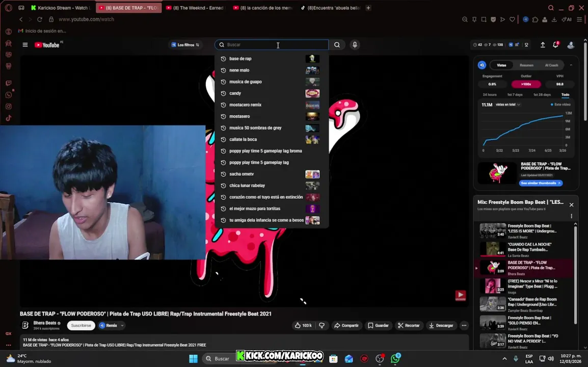Open the Resumen tab in the vidIQ panel
The image size is (588, 367).
click(526, 65)
